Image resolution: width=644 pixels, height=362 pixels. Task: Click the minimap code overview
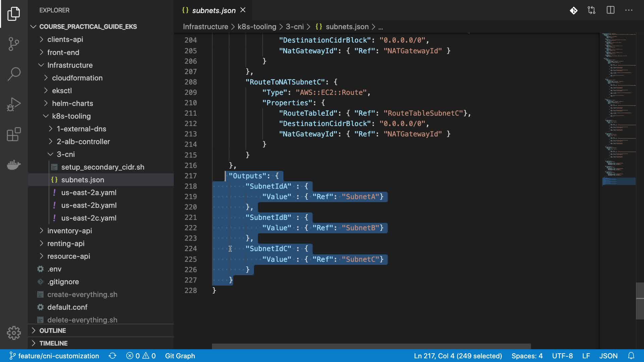619,101
